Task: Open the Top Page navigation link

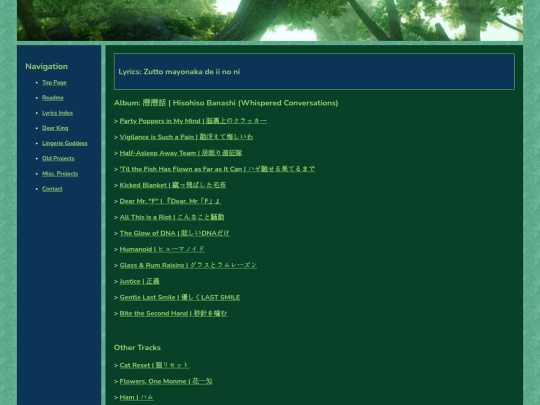Action: coord(54,83)
